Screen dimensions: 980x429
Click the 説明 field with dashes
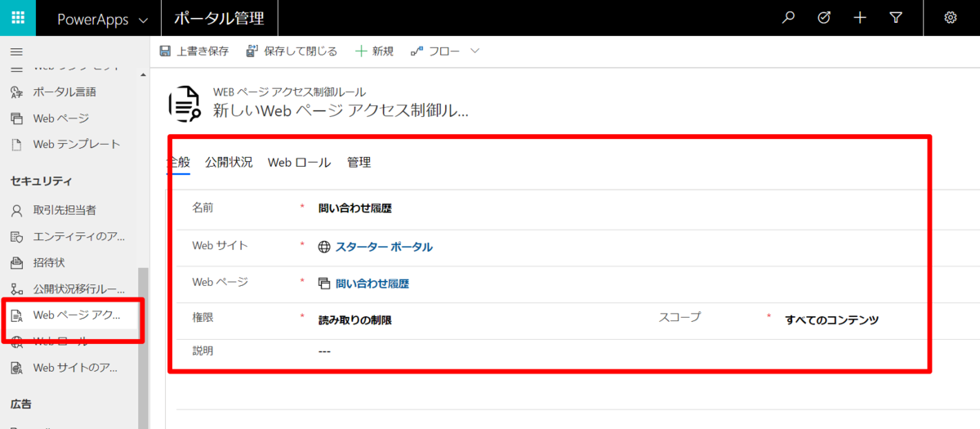pos(324,351)
